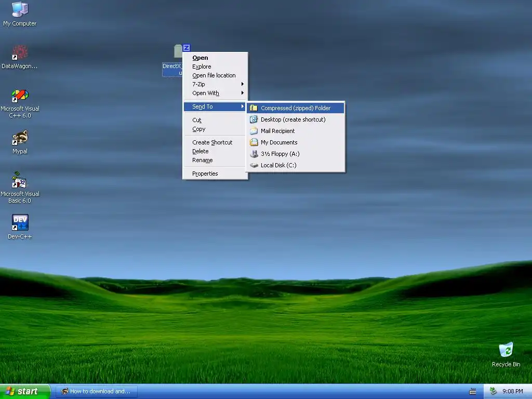Choose Open from the context menu

click(x=215, y=58)
